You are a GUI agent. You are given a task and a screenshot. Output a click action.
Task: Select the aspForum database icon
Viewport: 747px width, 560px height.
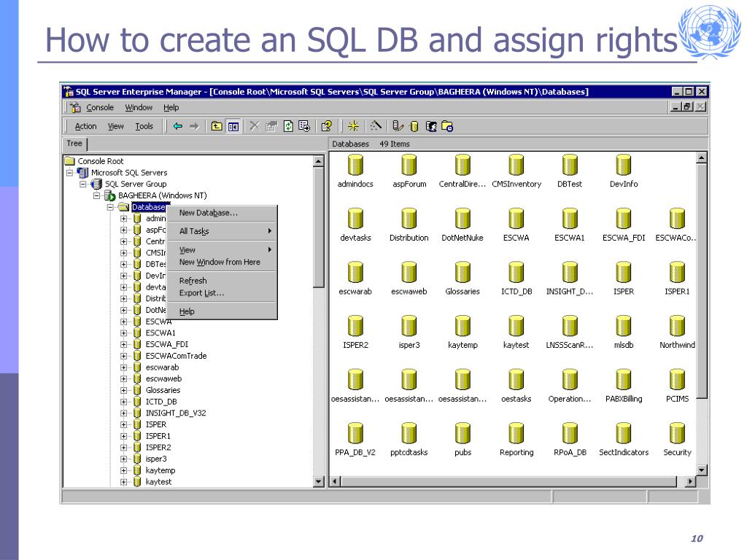(409, 166)
